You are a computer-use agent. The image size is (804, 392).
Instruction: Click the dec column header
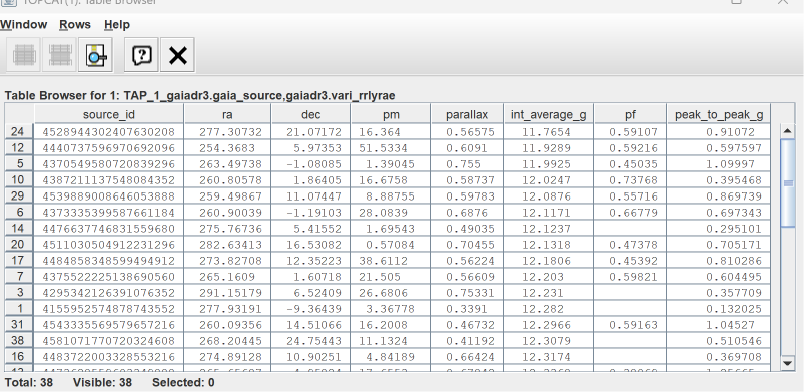point(311,114)
